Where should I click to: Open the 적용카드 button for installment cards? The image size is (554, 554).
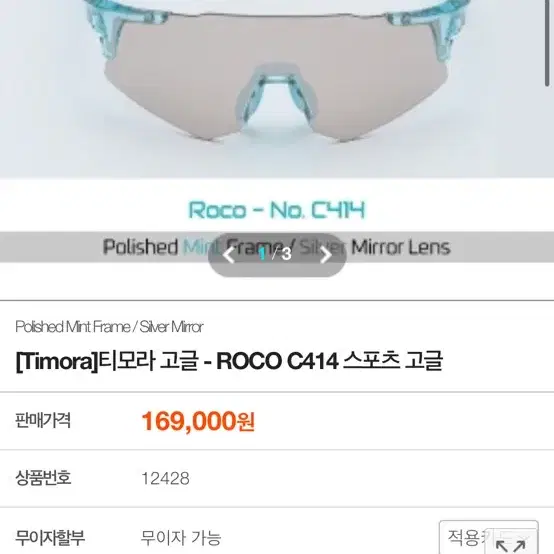(489, 537)
